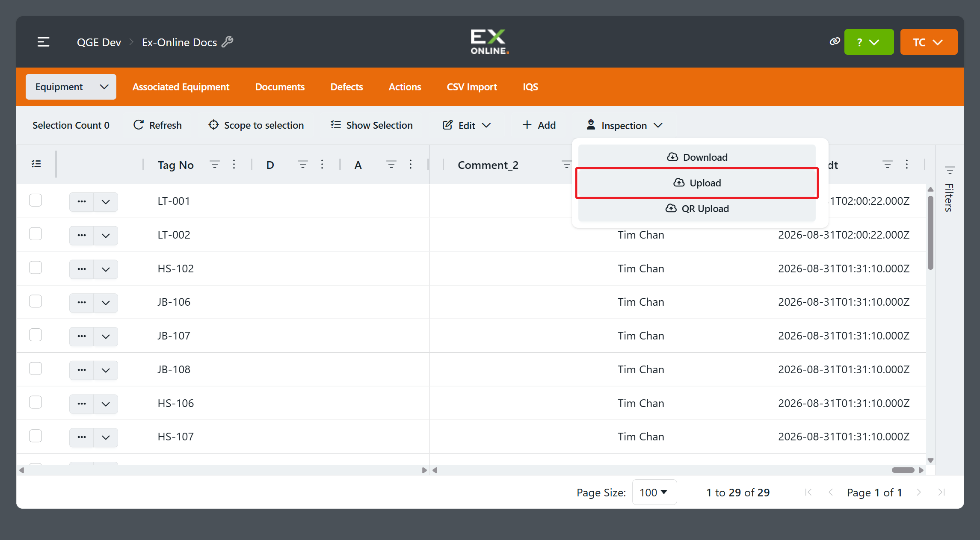Click the select-all list icon in header
Screen dimensions: 980x540
(x=36, y=164)
